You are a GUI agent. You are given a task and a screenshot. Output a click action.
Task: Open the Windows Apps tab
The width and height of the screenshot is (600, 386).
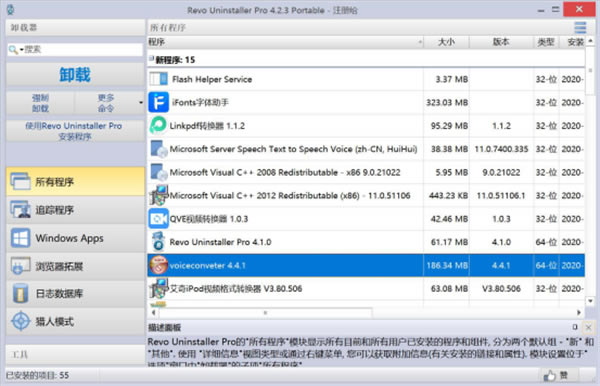click(75, 238)
